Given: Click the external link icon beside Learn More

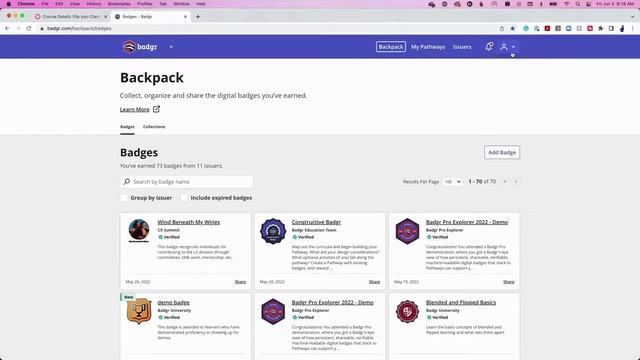Looking at the screenshot, I should pyautogui.click(x=156, y=109).
